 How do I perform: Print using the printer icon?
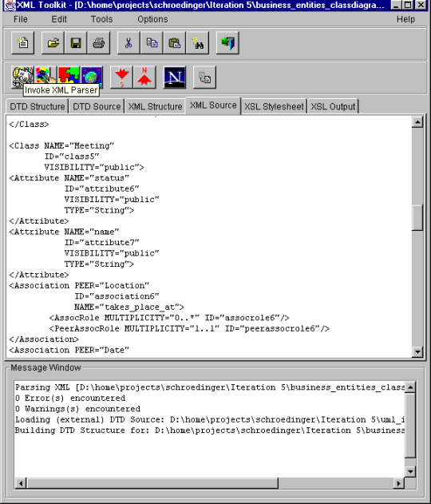(99, 42)
